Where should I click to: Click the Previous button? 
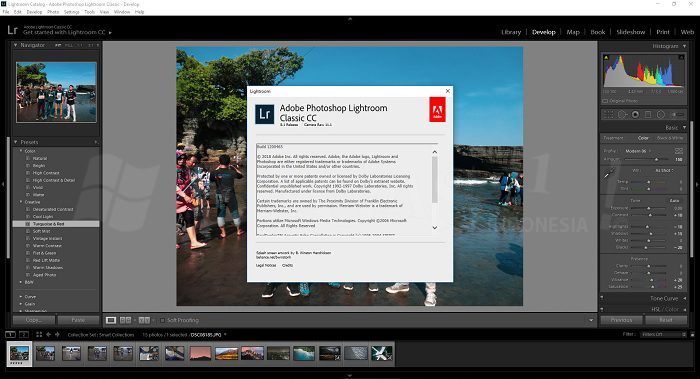[x=621, y=320]
